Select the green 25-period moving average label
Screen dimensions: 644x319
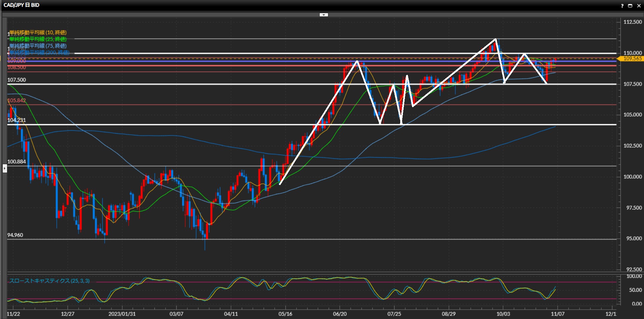tap(38, 39)
